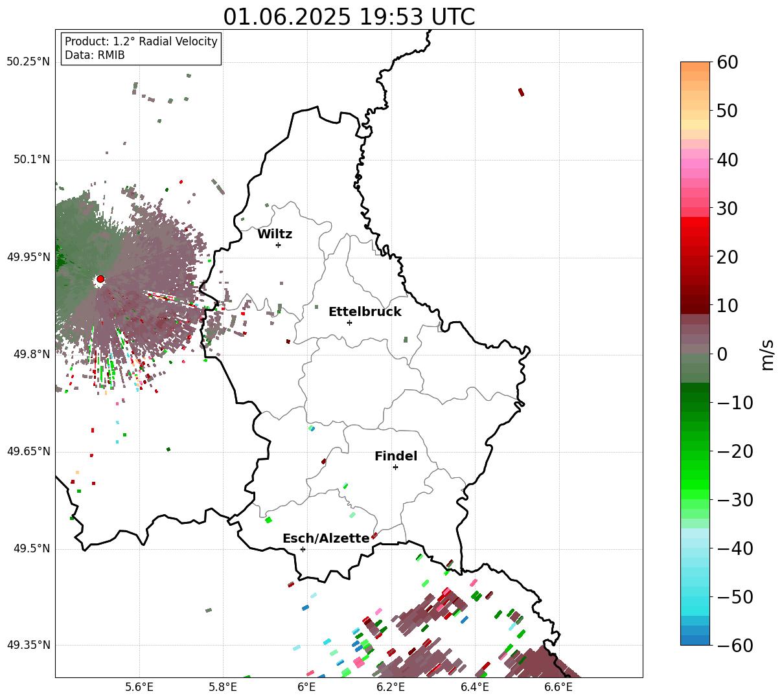Click the Esch/Alzette cross marker
The width and height of the screenshot is (782, 700).
click(x=303, y=549)
